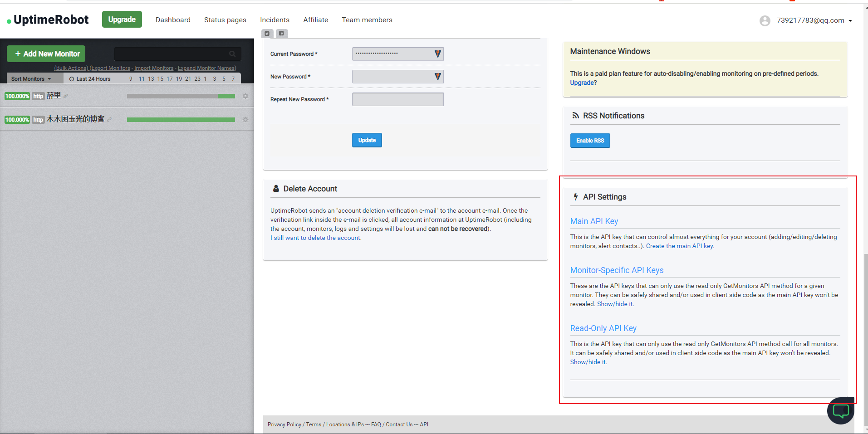Click the Twitter share icon
Screen dimensions: 868x434
coord(267,33)
